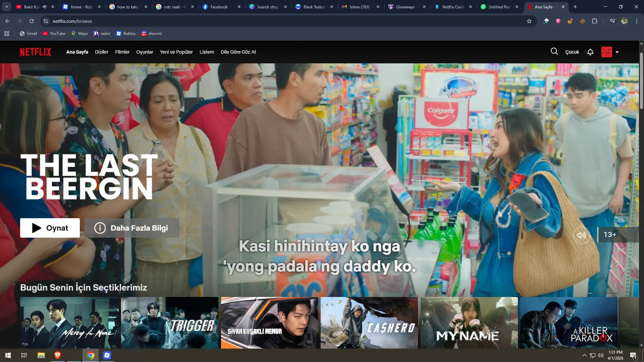
Task: Open the Chrome profile avatar
Action: (625, 21)
